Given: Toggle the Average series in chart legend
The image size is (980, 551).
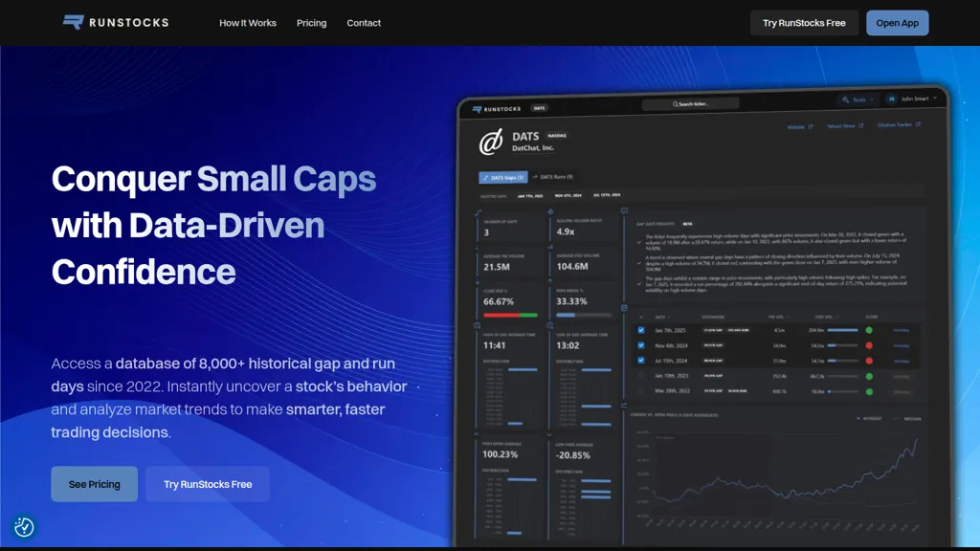Looking at the screenshot, I should (x=869, y=419).
